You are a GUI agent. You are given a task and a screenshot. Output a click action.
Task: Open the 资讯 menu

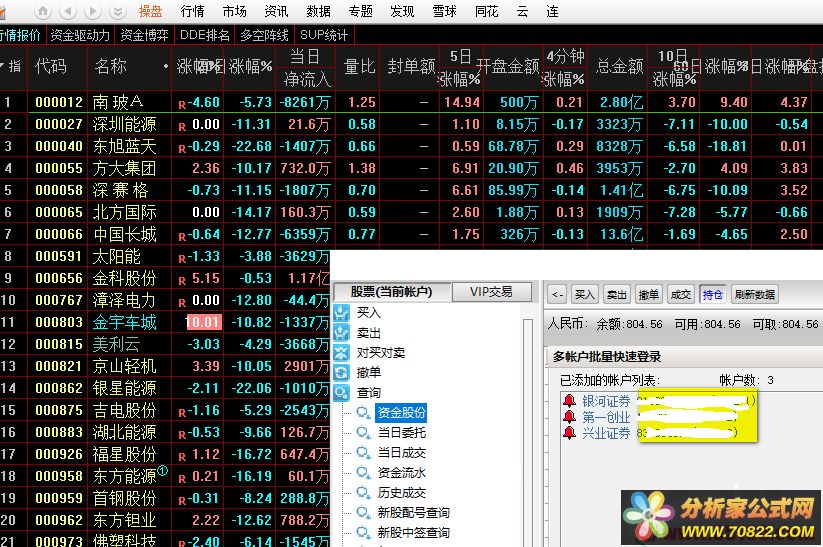[277, 11]
